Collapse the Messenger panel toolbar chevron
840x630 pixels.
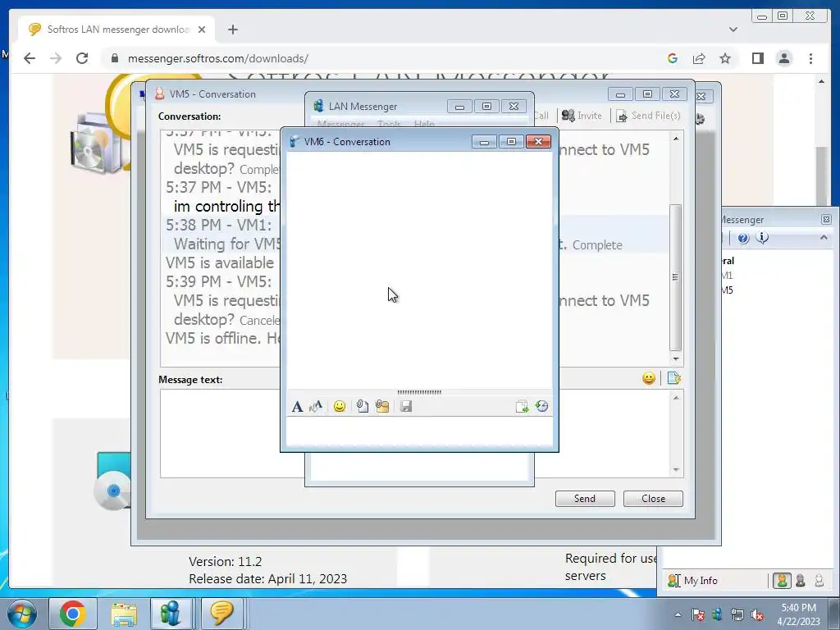[x=824, y=237]
